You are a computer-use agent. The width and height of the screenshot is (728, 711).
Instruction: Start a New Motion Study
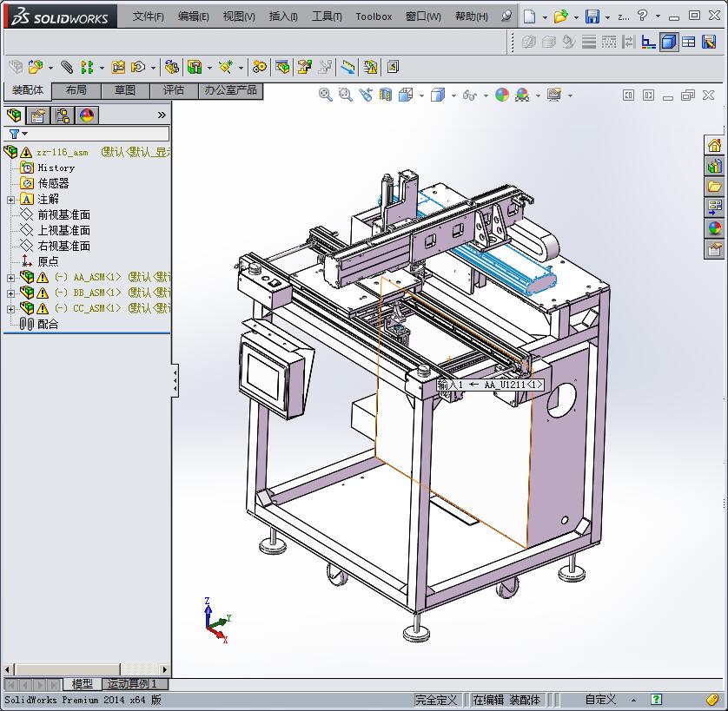[260, 68]
